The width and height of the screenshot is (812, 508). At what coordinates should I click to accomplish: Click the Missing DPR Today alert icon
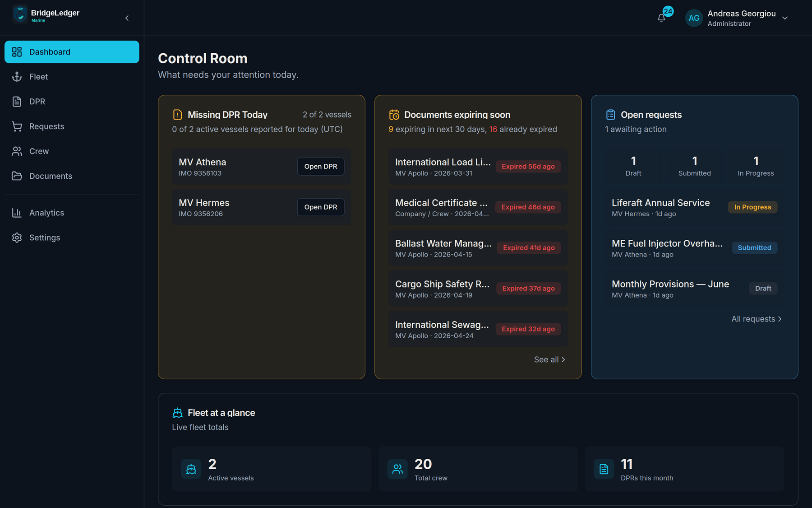point(177,115)
